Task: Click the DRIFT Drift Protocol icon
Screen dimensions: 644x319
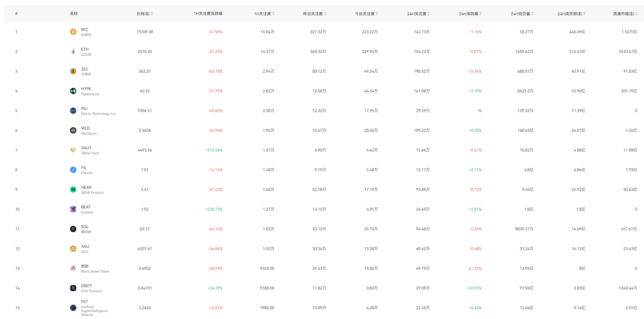Action: [x=73, y=288]
